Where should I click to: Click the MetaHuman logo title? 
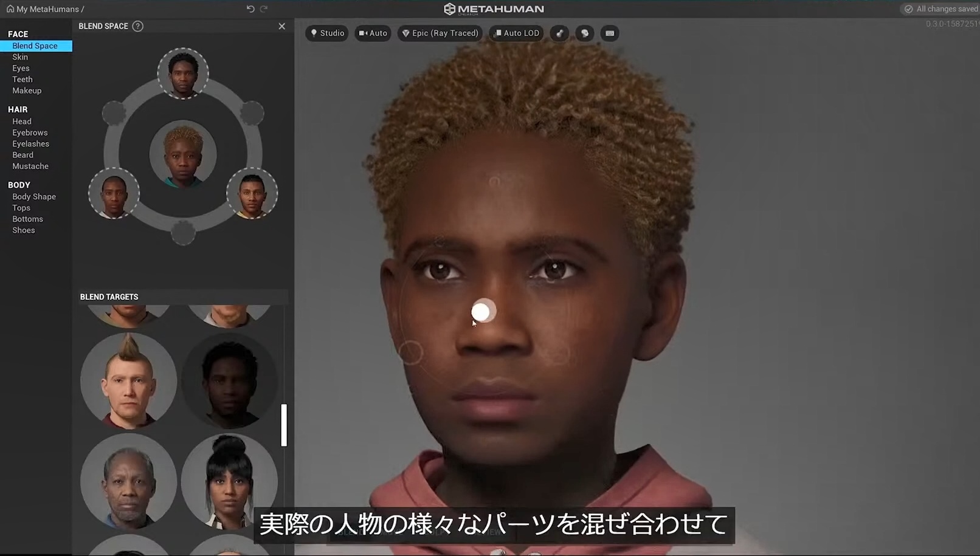coord(494,9)
